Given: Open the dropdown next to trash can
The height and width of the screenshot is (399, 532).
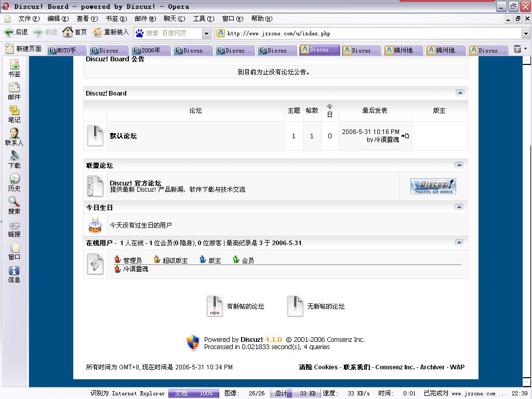Looking at the screenshot, I should pos(526,49).
